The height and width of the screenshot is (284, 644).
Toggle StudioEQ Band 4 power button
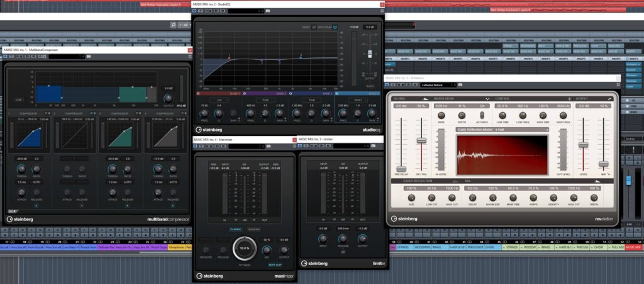click(337, 93)
